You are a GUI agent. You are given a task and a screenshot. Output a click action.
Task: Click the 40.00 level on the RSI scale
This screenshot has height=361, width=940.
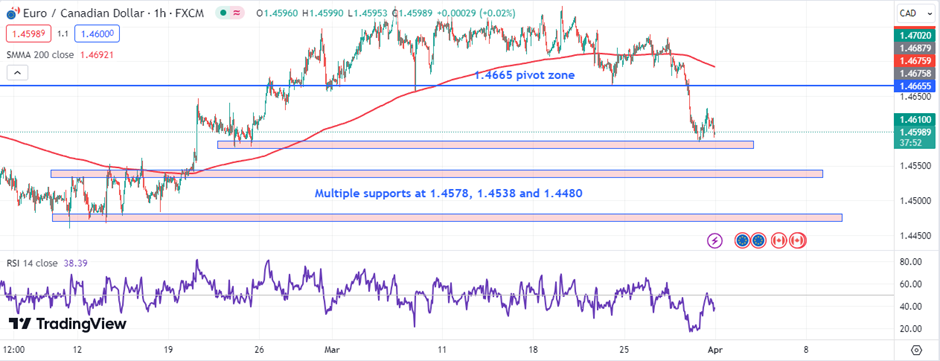click(911, 306)
